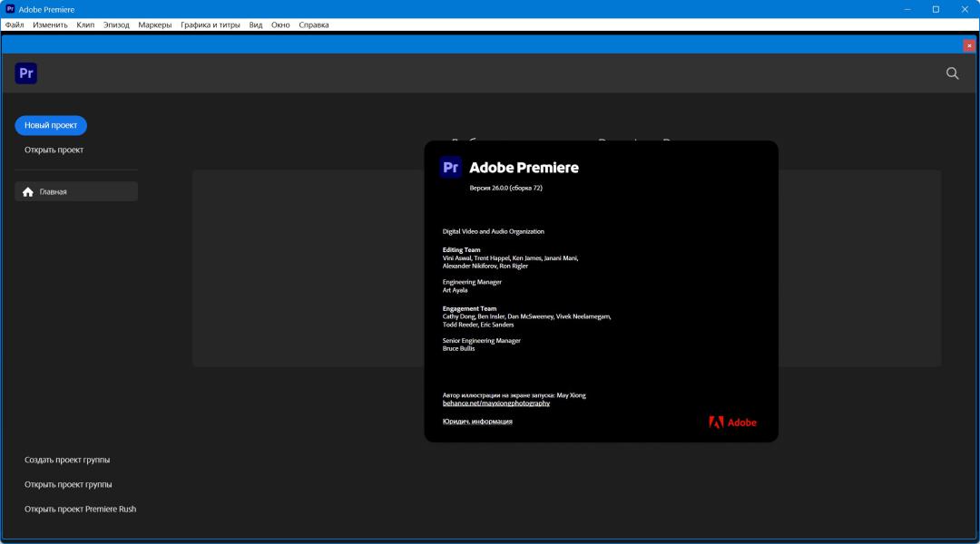Open the Маркеры menu

(x=154, y=25)
